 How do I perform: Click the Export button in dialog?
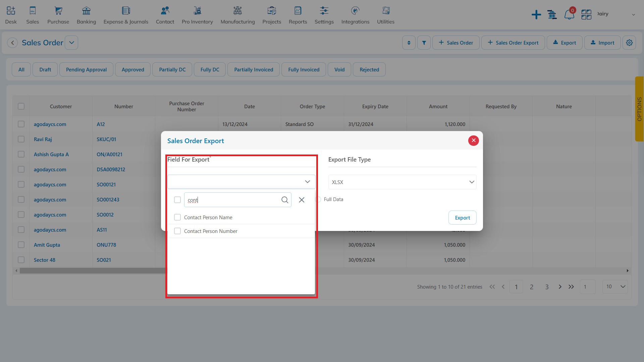pos(462,218)
